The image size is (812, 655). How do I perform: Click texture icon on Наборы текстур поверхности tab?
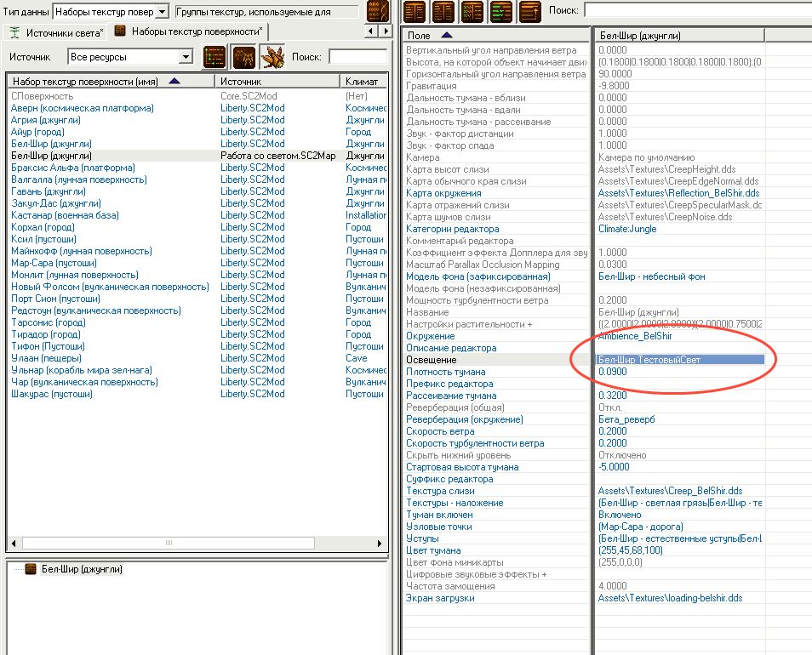pos(120,31)
